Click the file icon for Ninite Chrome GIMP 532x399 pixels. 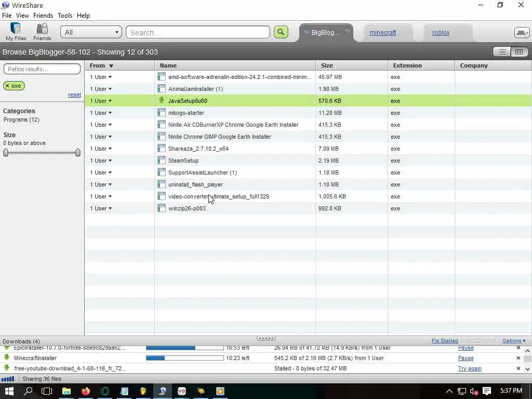[162, 137]
